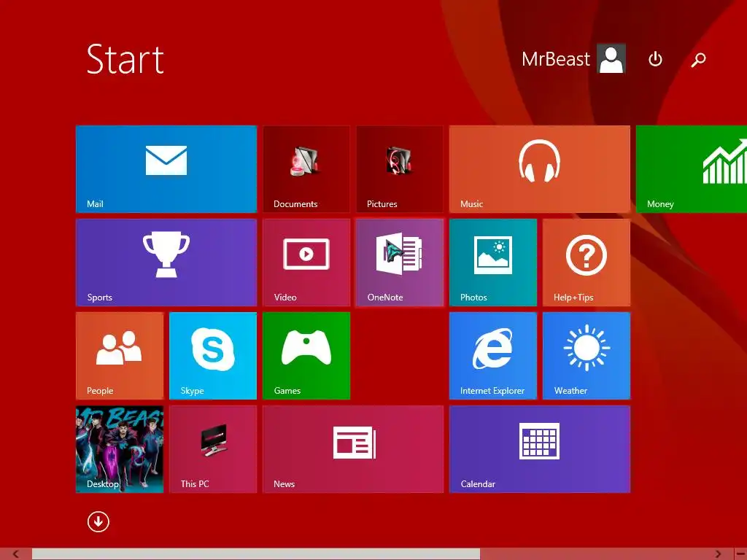Click the horizontal scrollbar right arrow
Screen dimensions: 747x560
click(718, 554)
